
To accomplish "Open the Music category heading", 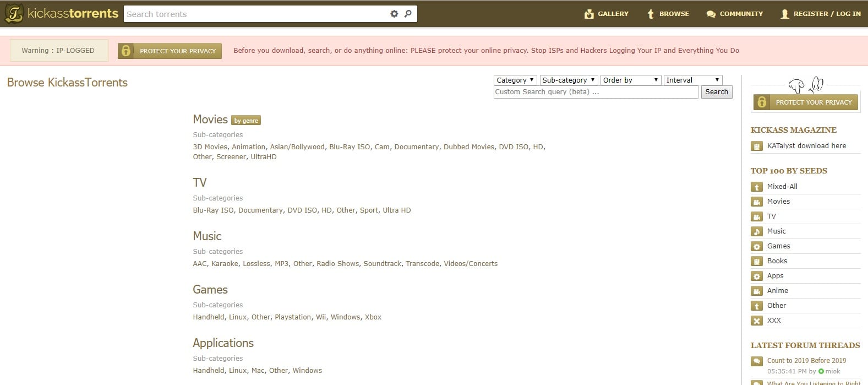I will tap(207, 236).
